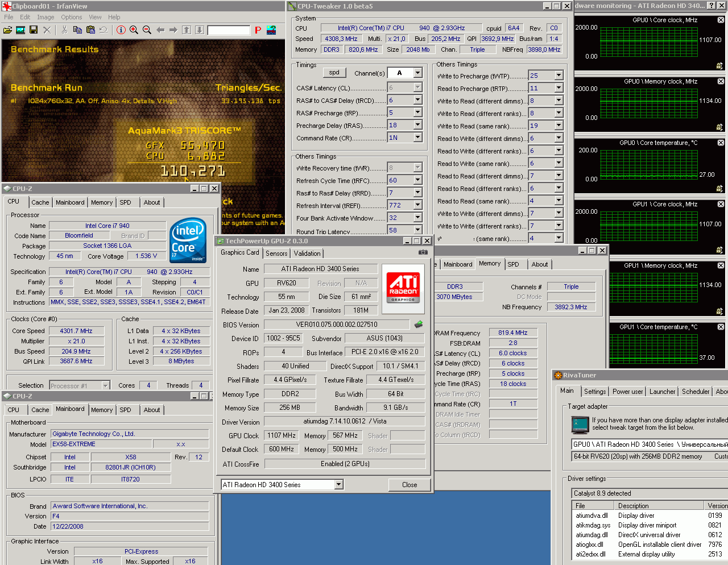Open the Options menu in IrfanView
728x565 pixels.
pyautogui.click(x=72, y=17)
